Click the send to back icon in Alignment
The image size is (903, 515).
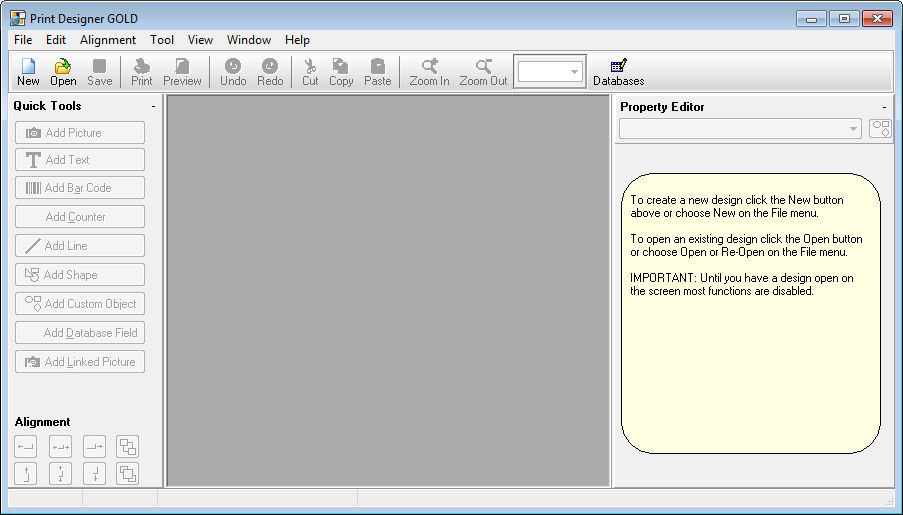pos(128,474)
